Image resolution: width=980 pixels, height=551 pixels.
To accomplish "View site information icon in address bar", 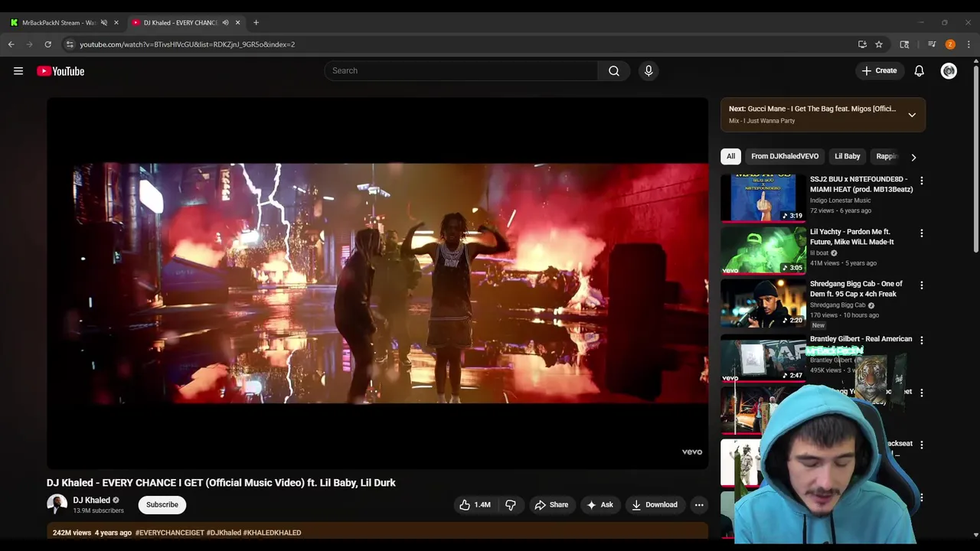I will tap(70, 44).
